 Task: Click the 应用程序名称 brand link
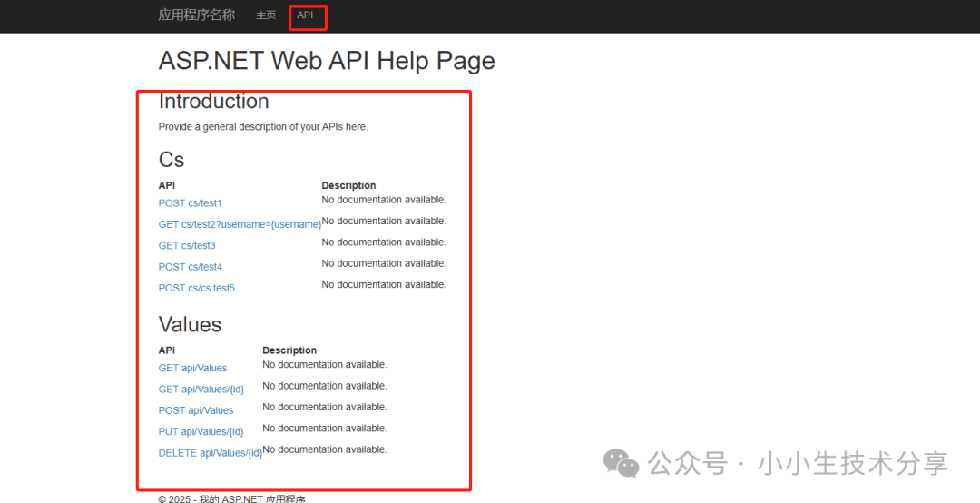point(196,15)
